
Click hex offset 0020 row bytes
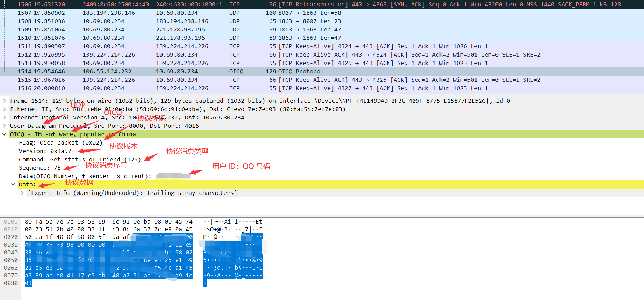[109, 237]
